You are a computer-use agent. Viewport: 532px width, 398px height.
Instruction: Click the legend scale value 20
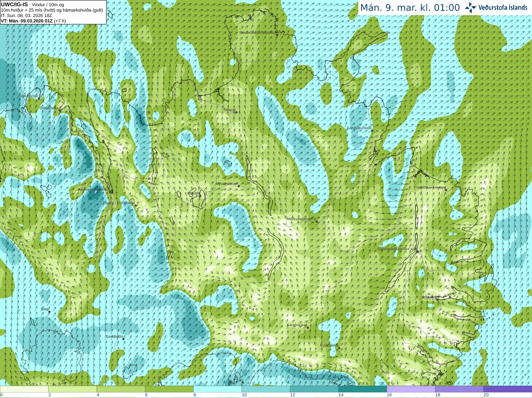tap(486, 395)
